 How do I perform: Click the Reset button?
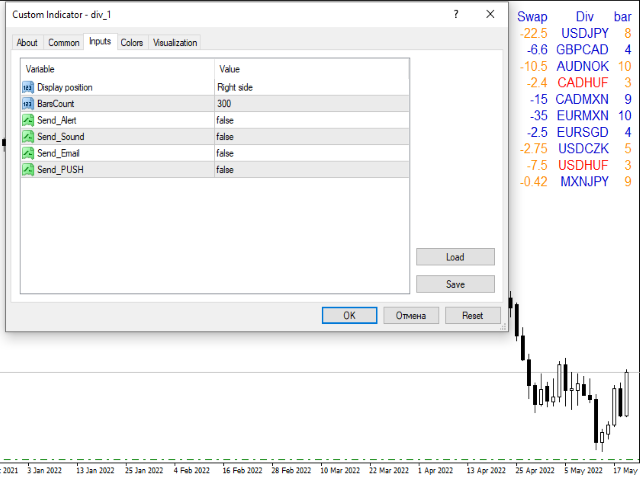click(472, 315)
